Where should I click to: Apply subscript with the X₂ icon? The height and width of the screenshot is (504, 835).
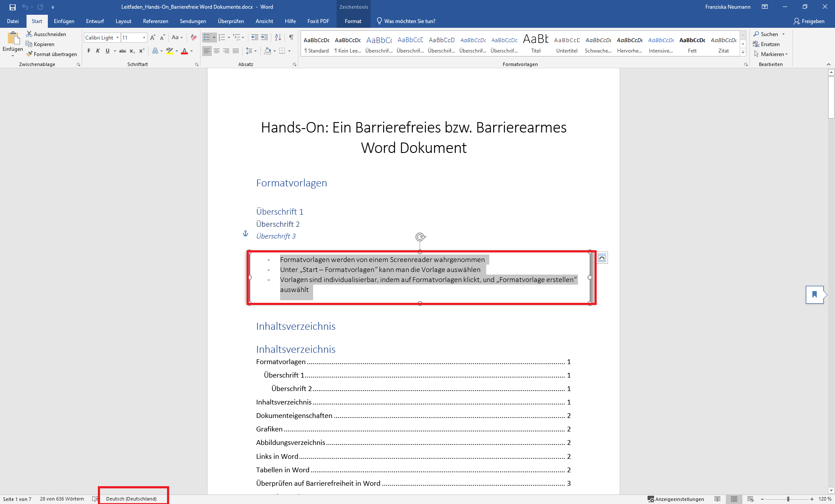pos(131,51)
